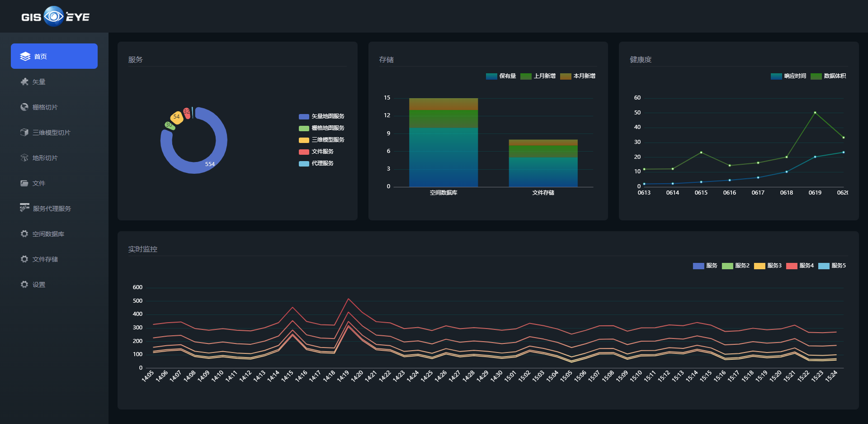
Task: Click the puzzle icon beside 矢量
Action: pos(24,81)
